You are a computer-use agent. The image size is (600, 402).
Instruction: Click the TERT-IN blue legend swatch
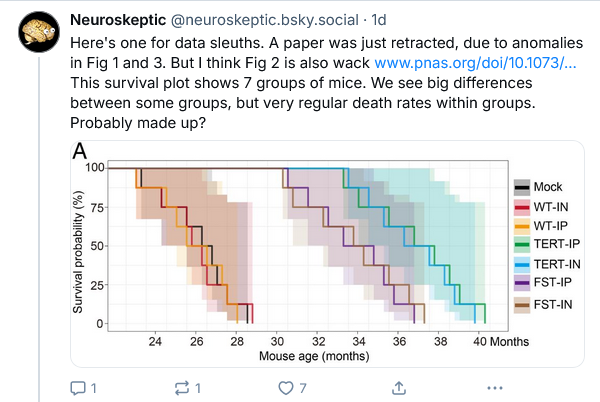(521, 264)
